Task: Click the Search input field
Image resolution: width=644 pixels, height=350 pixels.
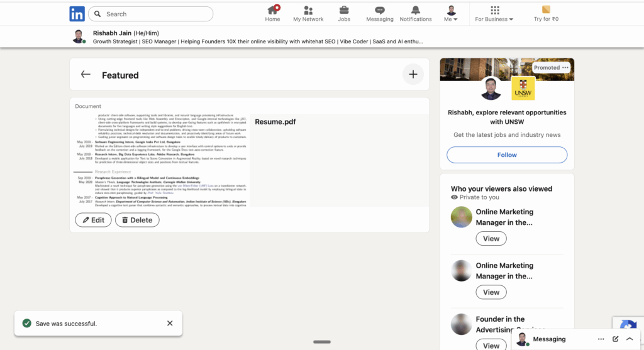Action: 151,14
